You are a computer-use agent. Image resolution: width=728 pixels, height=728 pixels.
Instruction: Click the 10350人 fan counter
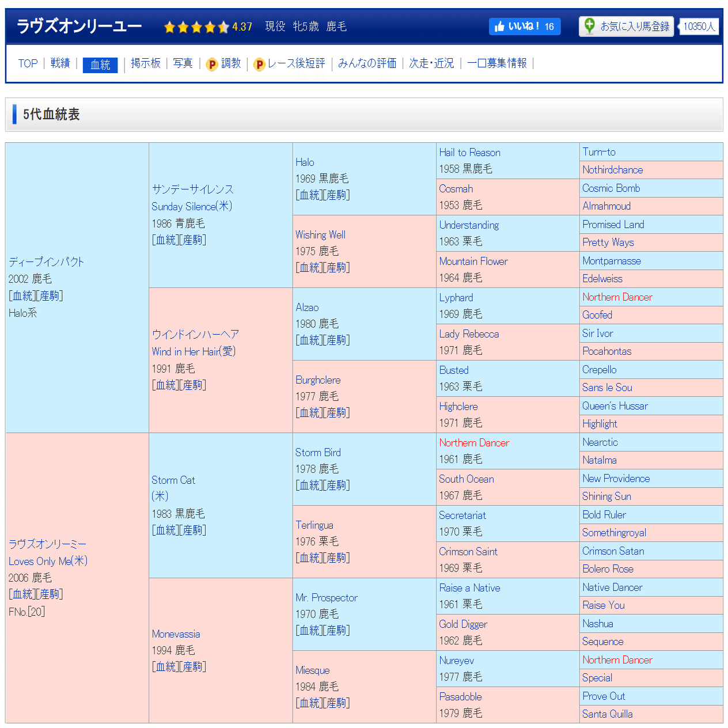click(x=698, y=26)
